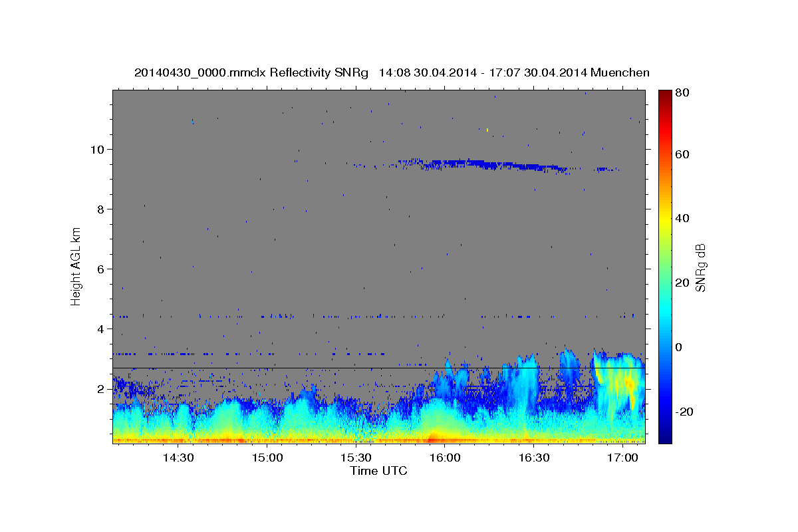Click the 14:30 time tick label

pyautogui.click(x=179, y=458)
